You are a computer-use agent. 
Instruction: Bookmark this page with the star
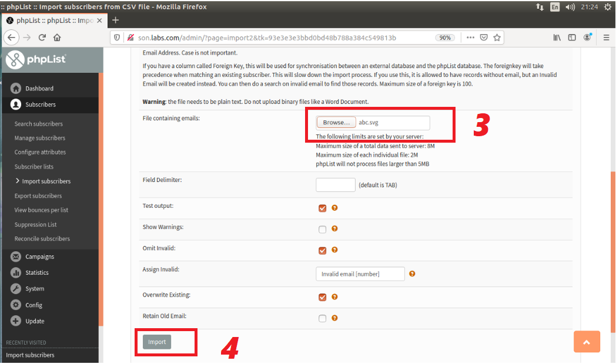497,38
